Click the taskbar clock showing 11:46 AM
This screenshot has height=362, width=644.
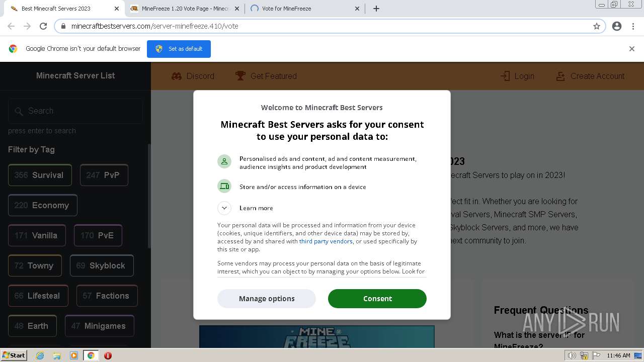(x=618, y=355)
